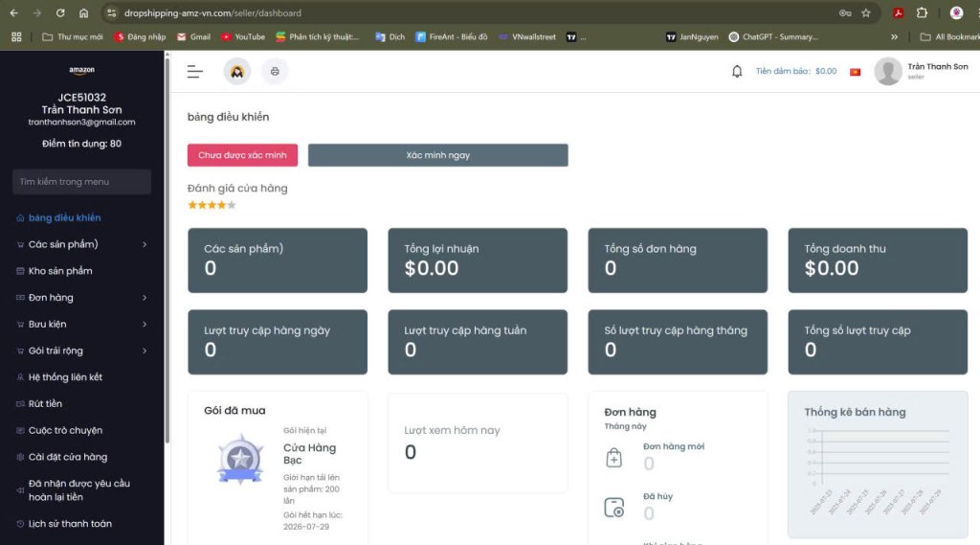Image resolution: width=980 pixels, height=545 pixels.
Task: Bookmark this page with the star icon
Action: click(x=865, y=12)
